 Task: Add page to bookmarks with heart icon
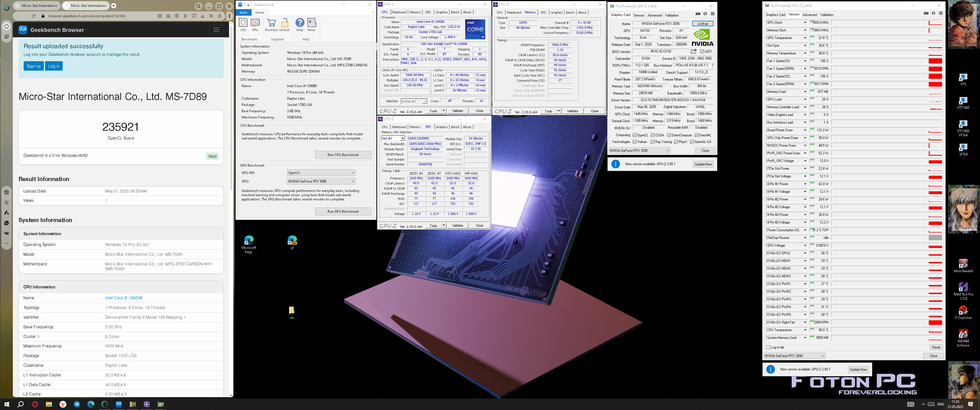click(194, 16)
